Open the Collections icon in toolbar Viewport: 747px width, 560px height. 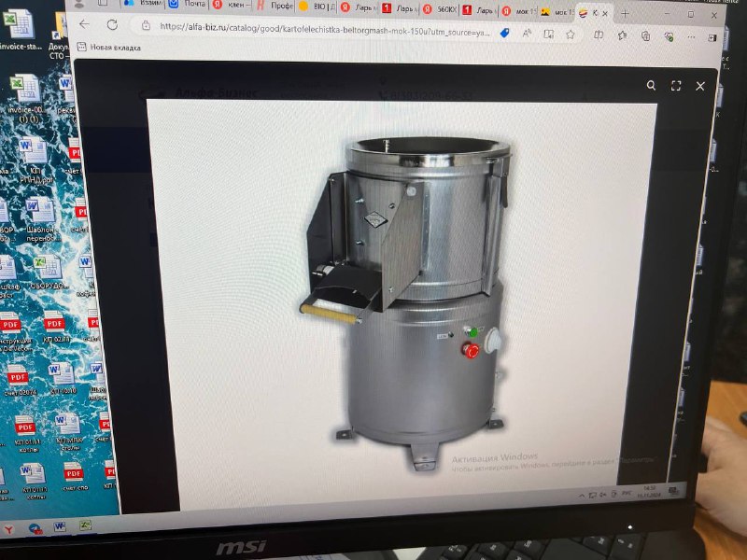(645, 35)
